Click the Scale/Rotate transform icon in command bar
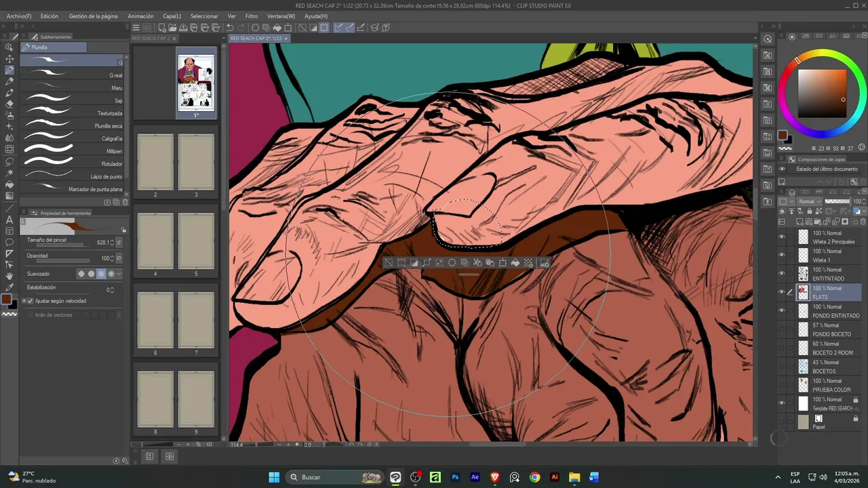Viewport: 868px width, 488px height. coord(288,28)
